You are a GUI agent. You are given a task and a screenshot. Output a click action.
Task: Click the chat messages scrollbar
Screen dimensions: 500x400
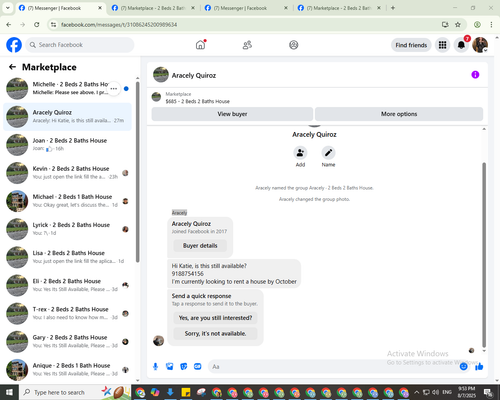pyautogui.click(x=484, y=255)
